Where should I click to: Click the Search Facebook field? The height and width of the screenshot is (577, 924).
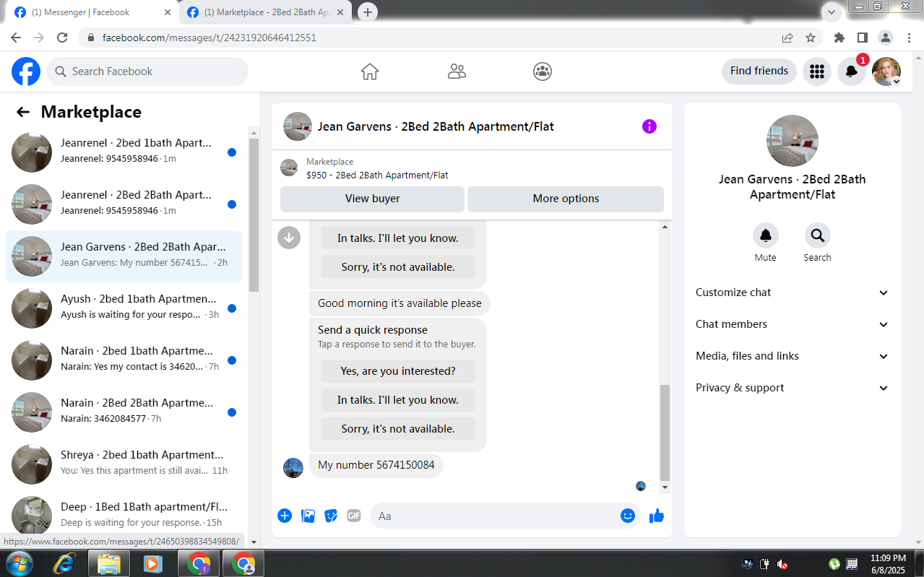pyautogui.click(x=147, y=71)
